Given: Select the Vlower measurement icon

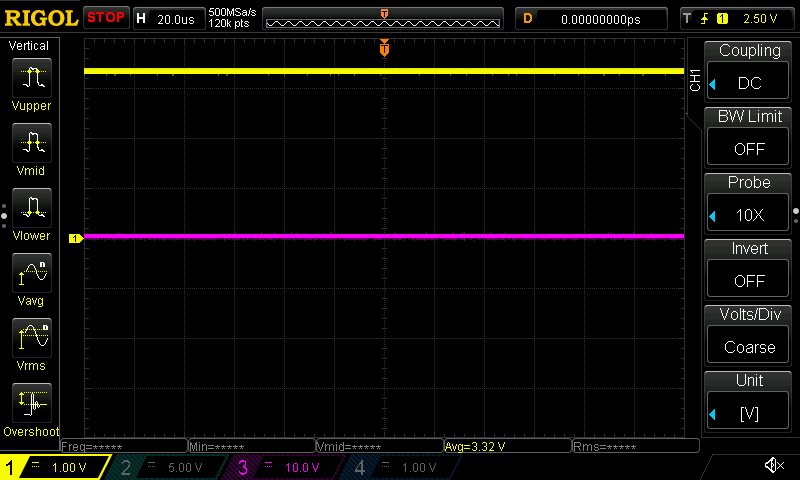Looking at the screenshot, I should pyautogui.click(x=32, y=208).
